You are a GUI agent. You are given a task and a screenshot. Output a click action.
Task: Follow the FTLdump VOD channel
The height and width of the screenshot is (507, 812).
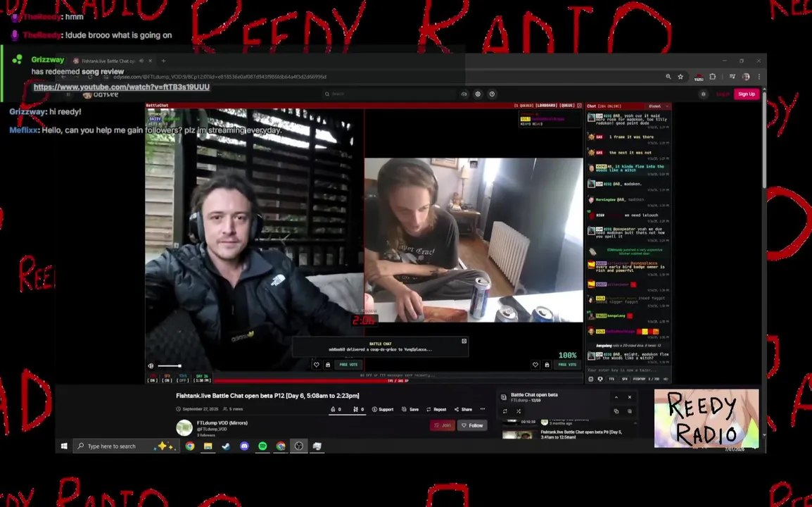click(472, 425)
